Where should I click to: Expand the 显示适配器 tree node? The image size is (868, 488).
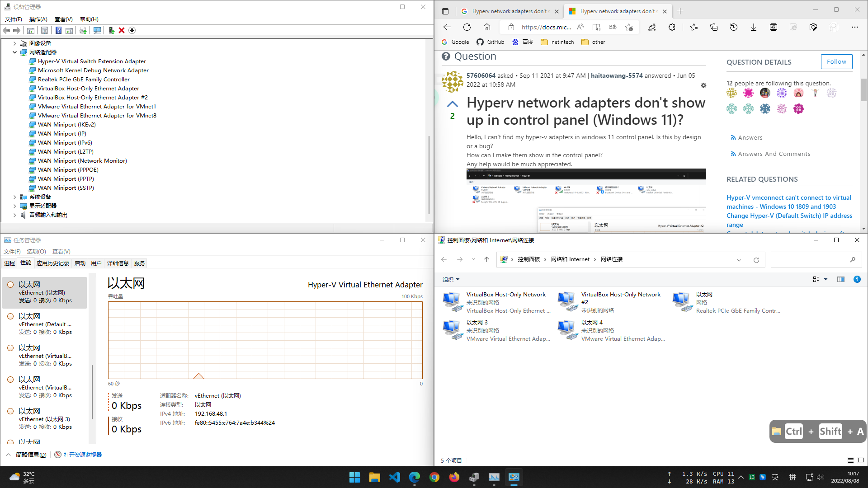point(14,206)
